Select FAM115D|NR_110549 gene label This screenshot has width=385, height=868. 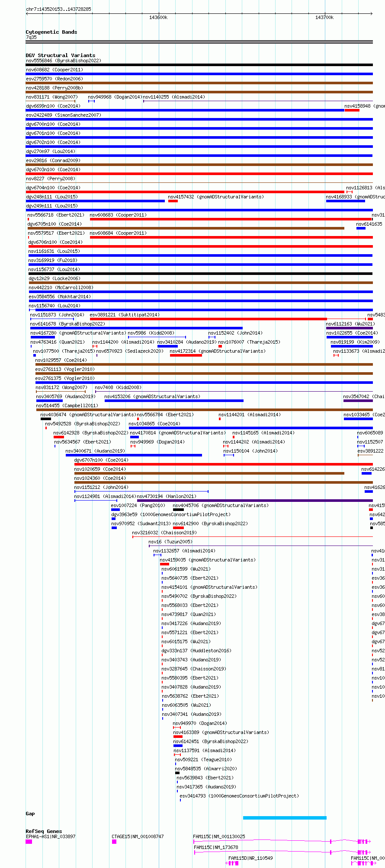[x=250, y=858]
